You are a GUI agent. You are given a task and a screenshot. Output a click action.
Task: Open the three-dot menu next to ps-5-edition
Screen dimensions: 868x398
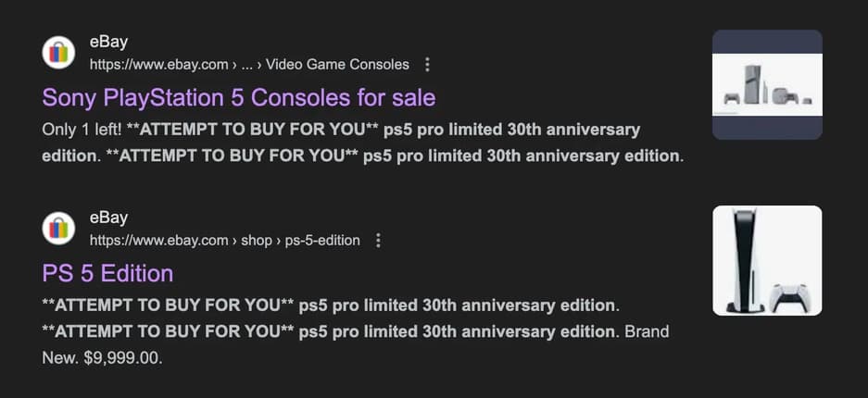tap(378, 241)
